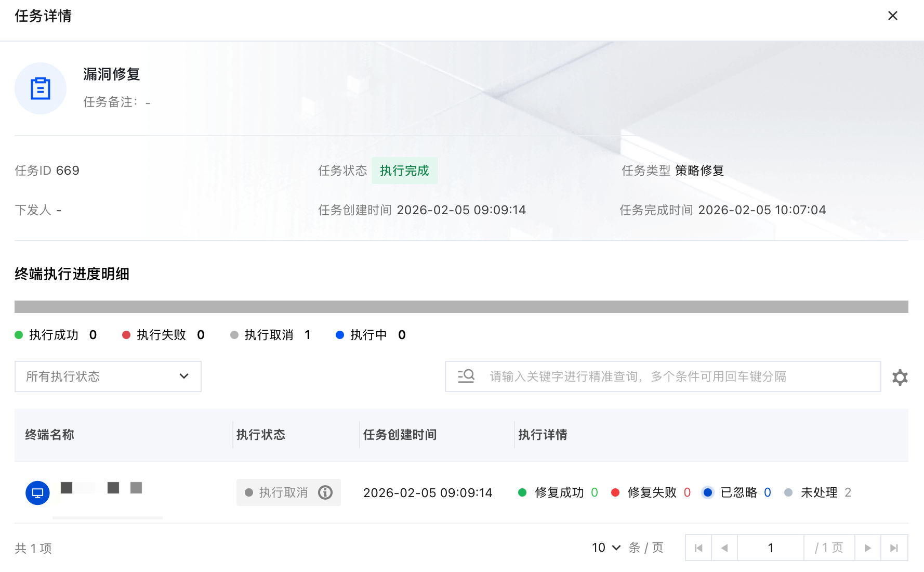Image resolution: width=924 pixels, height=572 pixels.
Task: Click the 执行取消 status badge in the row
Action: tap(288, 492)
